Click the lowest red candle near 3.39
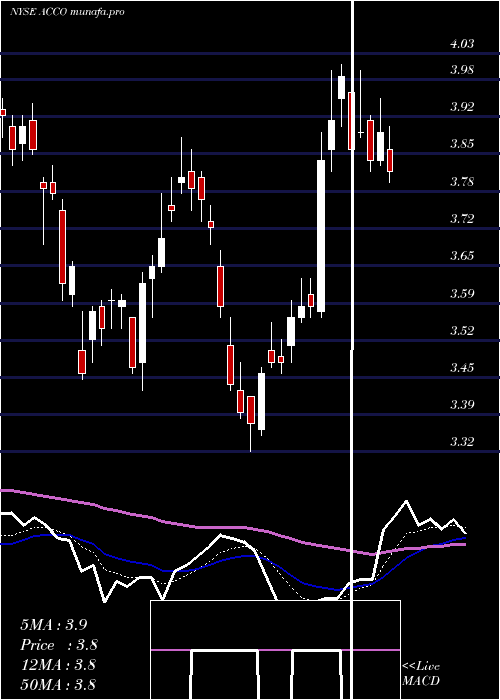Viewport: 500px width, 700px height. pos(251,410)
